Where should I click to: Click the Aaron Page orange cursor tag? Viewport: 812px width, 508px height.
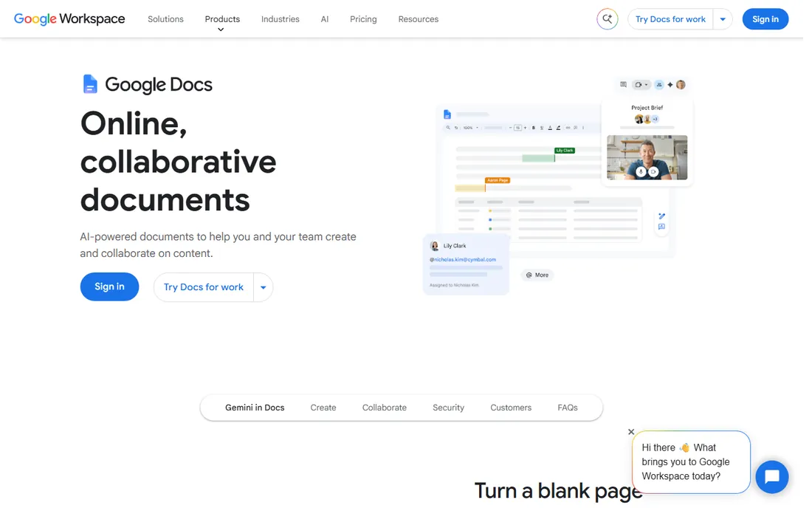click(497, 180)
